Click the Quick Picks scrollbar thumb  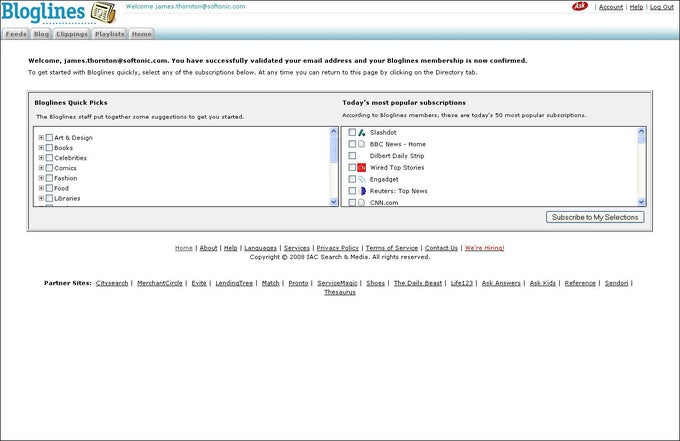click(333, 149)
